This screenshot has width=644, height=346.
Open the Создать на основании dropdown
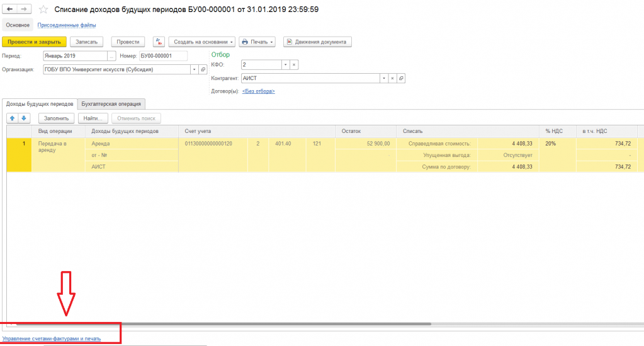(201, 42)
